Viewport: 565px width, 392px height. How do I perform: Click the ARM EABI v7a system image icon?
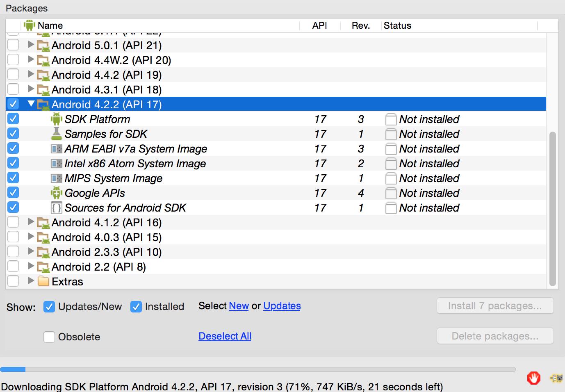[56, 148]
